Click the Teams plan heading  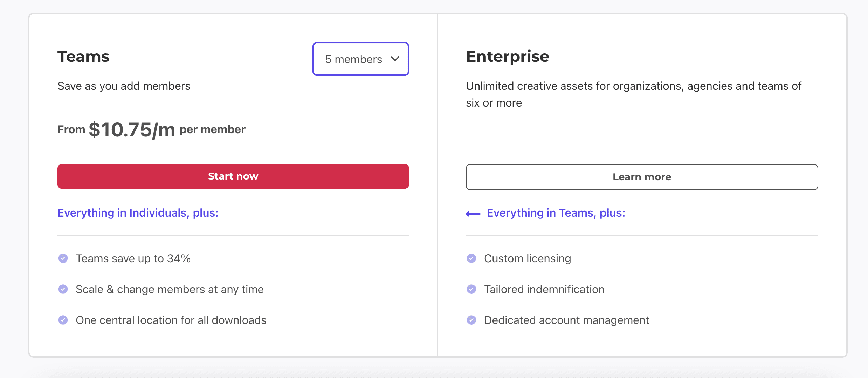coord(83,56)
